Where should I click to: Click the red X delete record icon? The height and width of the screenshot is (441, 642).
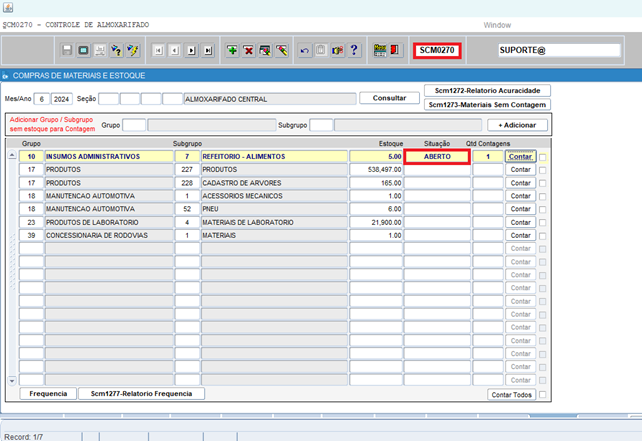tap(249, 50)
